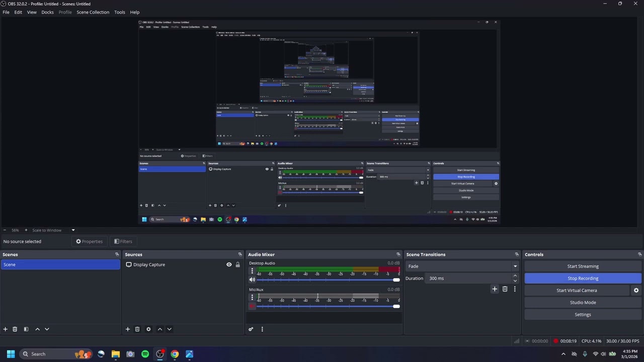Click the 00:08:19 recording time

(x=569, y=341)
